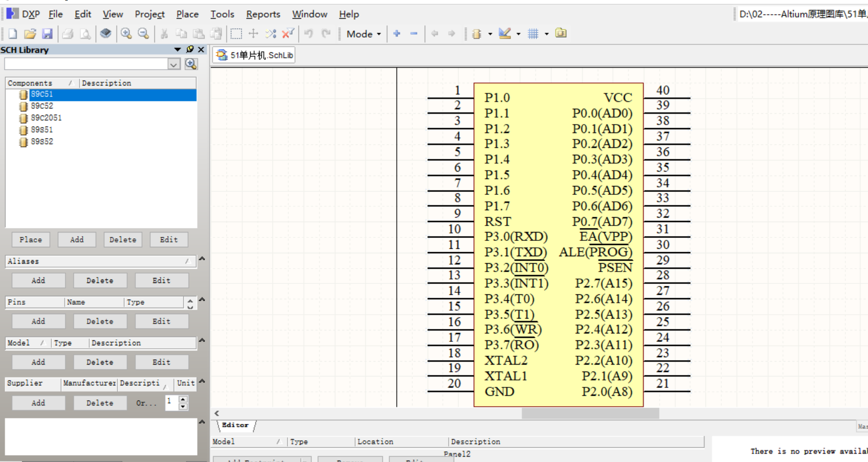This screenshot has width=868, height=462.
Task: Open the Tools menu
Action: 222,14
